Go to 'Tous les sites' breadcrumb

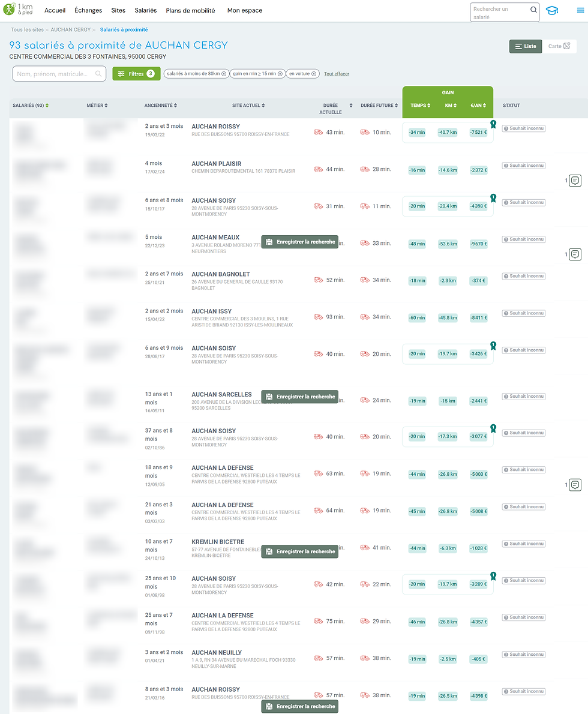pos(28,29)
